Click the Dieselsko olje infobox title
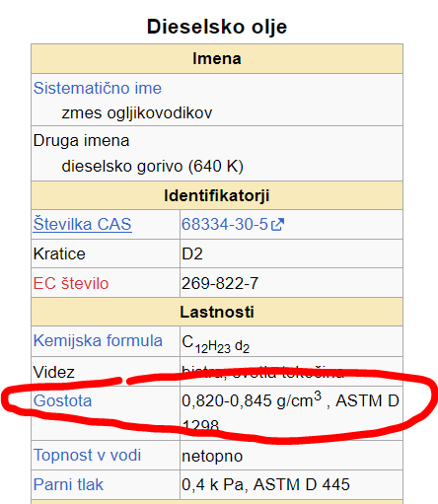The width and height of the screenshot is (438, 504). [x=217, y=27]
